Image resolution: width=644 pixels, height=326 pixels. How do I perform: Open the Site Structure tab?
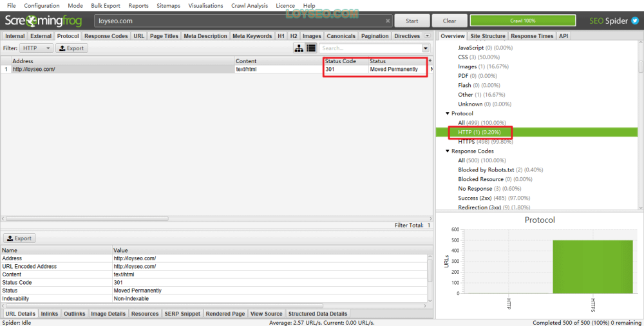click(x=488, y=36)
